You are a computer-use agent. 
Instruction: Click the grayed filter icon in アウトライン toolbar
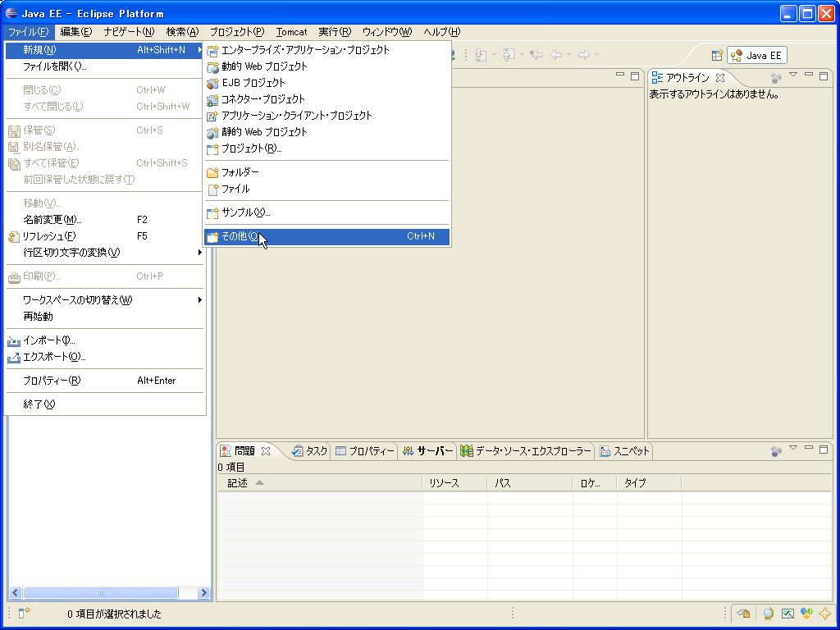[776, 78]
